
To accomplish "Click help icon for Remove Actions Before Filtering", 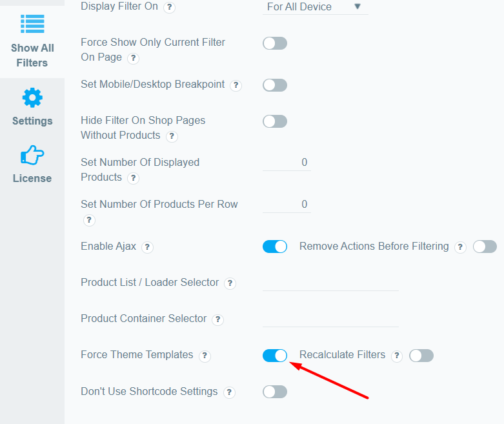I will [460, 247].
